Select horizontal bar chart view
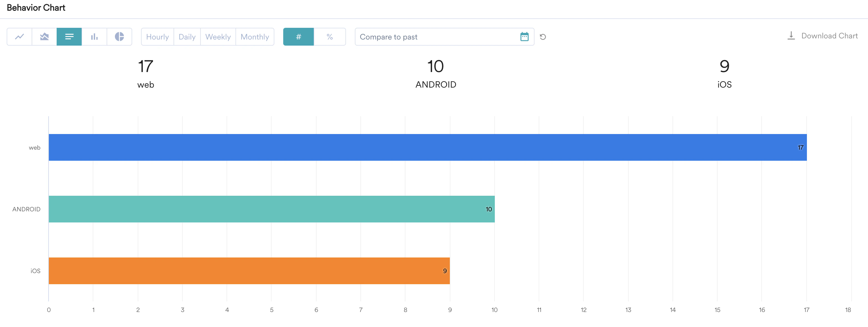This screenshot has height=327, width=868. tap(69, 36)
